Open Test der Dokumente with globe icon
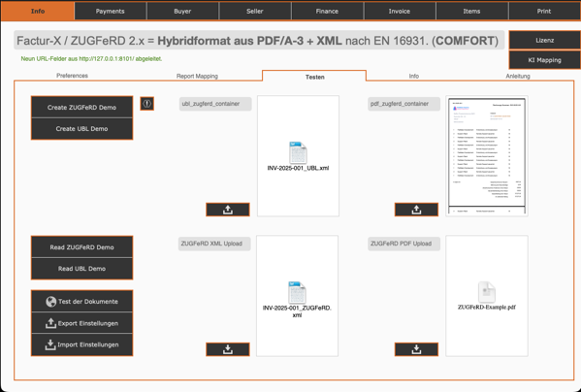 pos(81,301)
